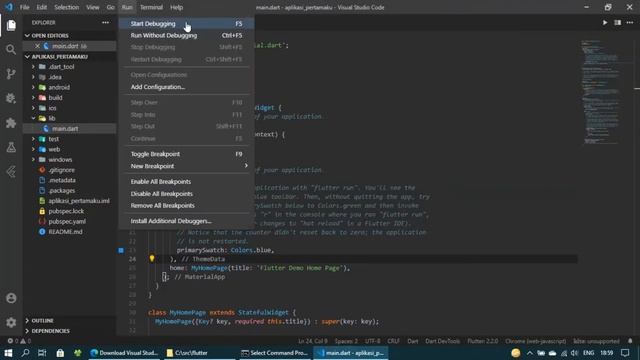Switch to Select Command Prompt taskbar window
Viewport: 640px width, 360px height.
pos(274,353)
